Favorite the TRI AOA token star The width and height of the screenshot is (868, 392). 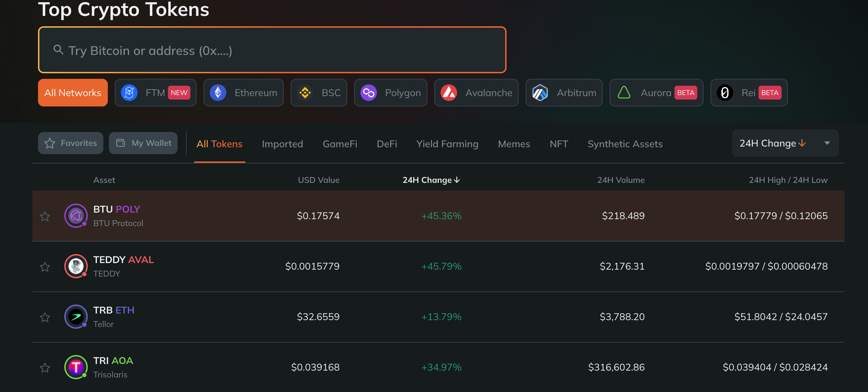pos(45,368)
